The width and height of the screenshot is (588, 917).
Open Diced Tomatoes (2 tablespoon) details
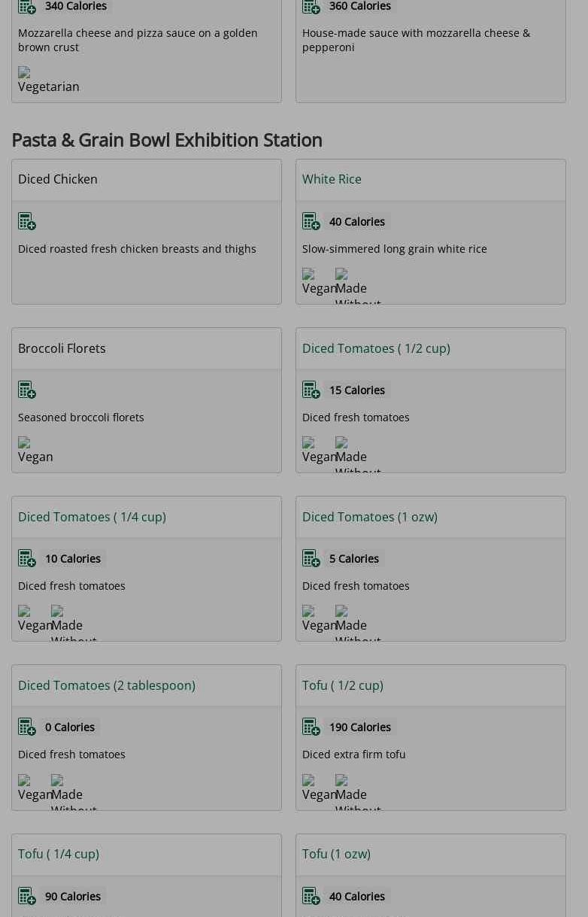(x=106, y=685)
